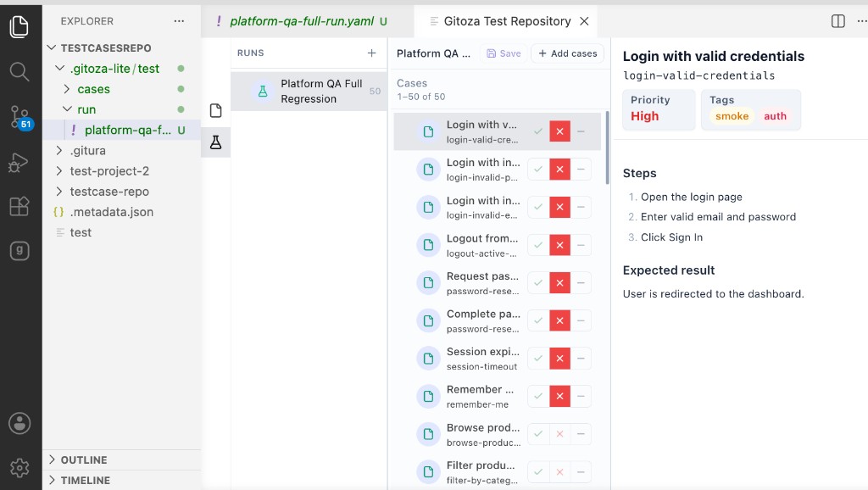Screen dimensions: 868x490
Task: Expand the test-project-2 folder
Action: coord(60,170)
